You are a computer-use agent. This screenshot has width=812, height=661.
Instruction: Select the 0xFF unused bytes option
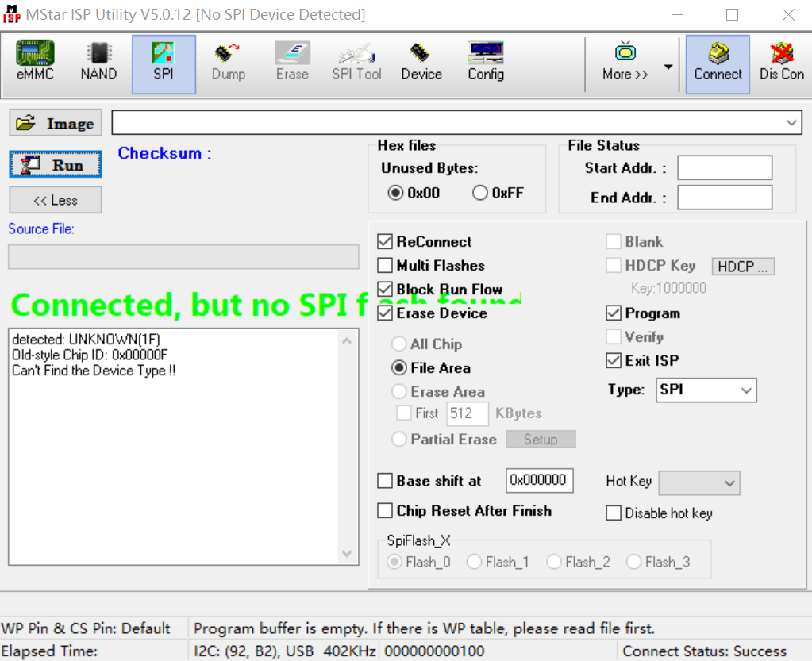480,193
